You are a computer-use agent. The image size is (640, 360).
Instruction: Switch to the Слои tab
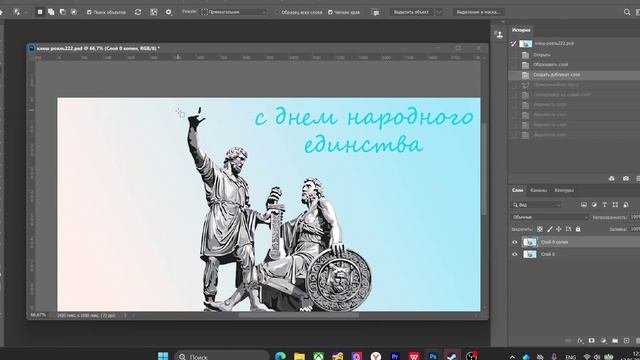pyautogui.click(x=517, y=190)
